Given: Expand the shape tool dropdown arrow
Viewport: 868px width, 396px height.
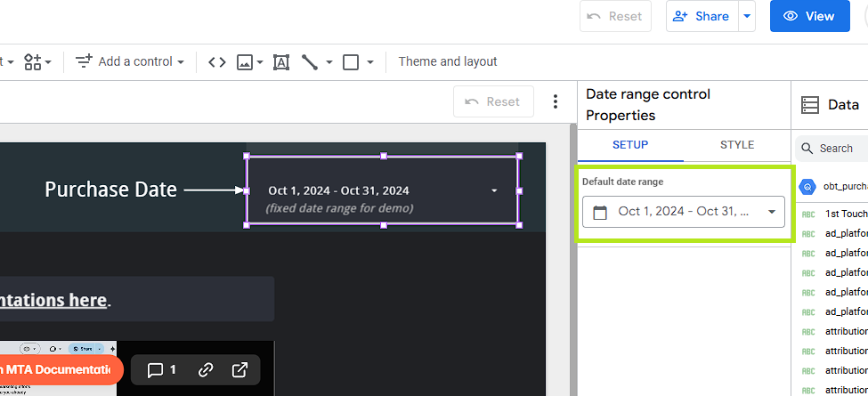Looking at the screenshot, I should tap(370, 62).
